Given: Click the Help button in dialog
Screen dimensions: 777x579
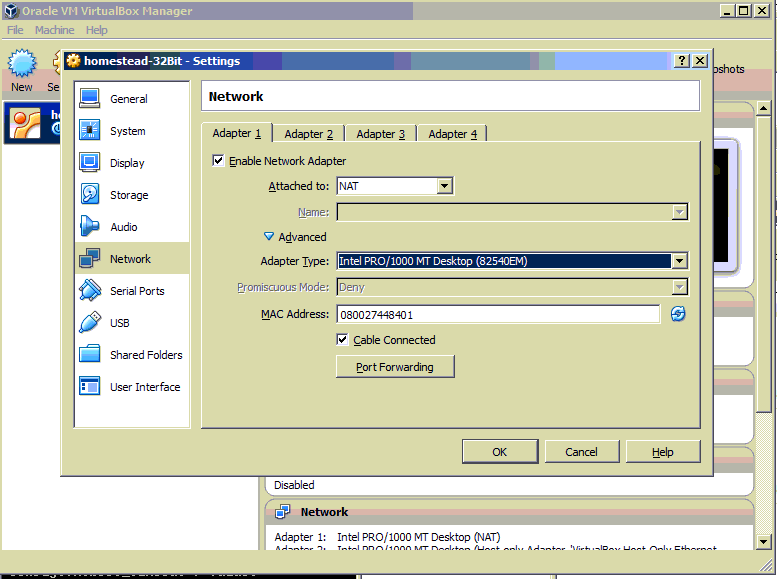Looking at the screenshot, I should click(x=663, y=452).
